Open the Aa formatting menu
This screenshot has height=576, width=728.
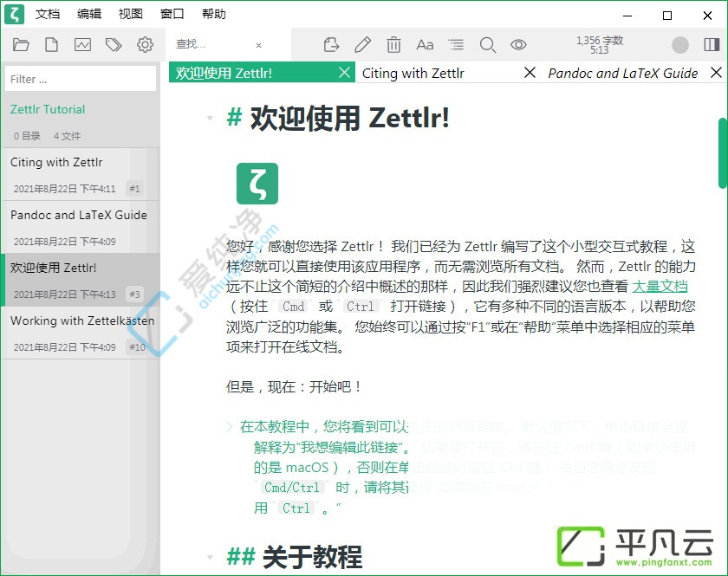pos(425,45)
